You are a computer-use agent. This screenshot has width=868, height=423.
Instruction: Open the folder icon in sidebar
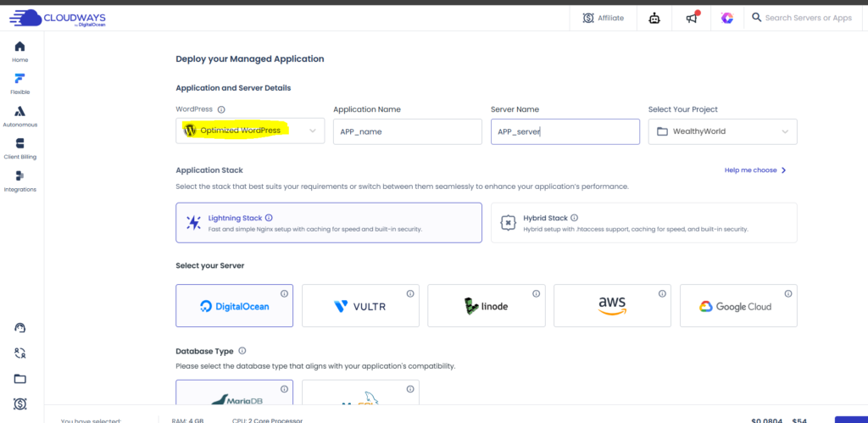pyautogui.click(x=19, y=378)
